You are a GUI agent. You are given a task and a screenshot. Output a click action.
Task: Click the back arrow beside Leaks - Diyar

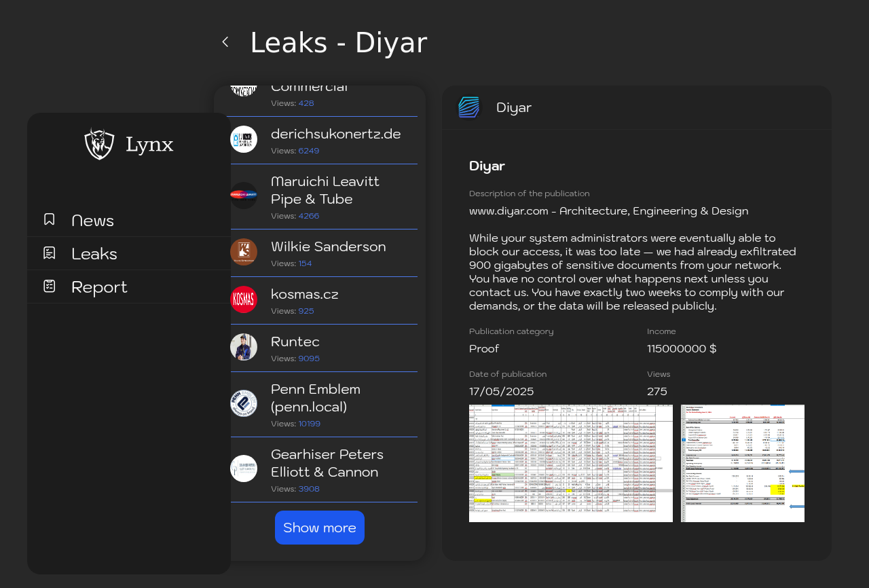225,42
